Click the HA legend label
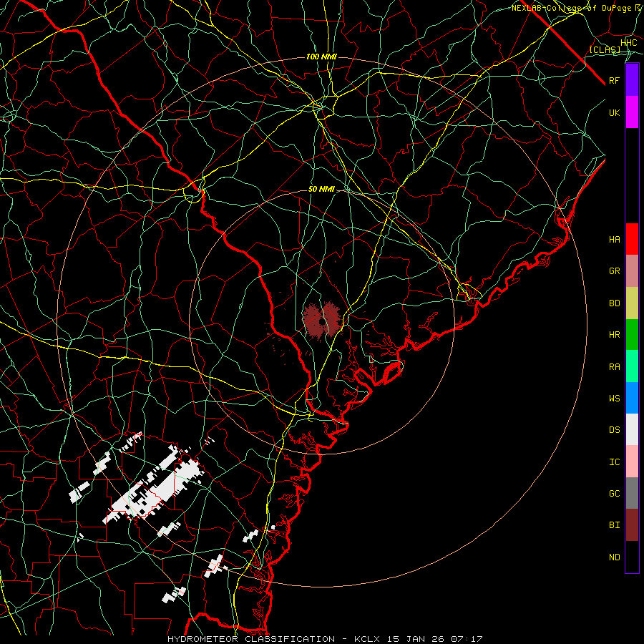 pyautogui.click(x=614, y=240)
